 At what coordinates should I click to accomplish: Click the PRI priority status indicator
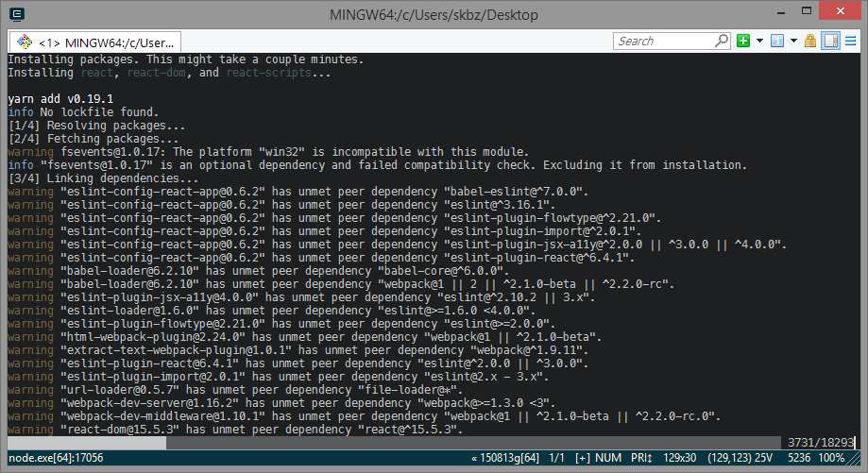click(x=641, y=458)
